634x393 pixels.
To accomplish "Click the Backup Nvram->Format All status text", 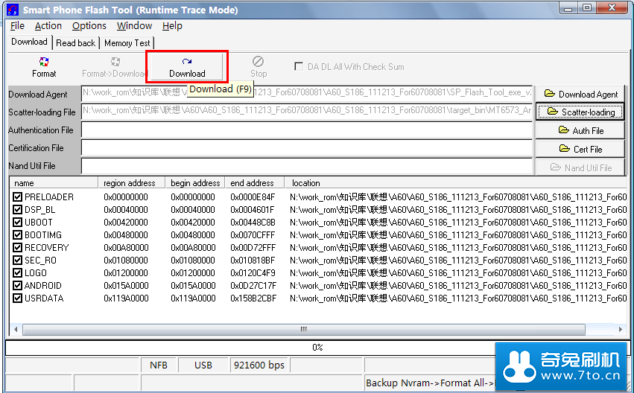I will coord(430,382).
